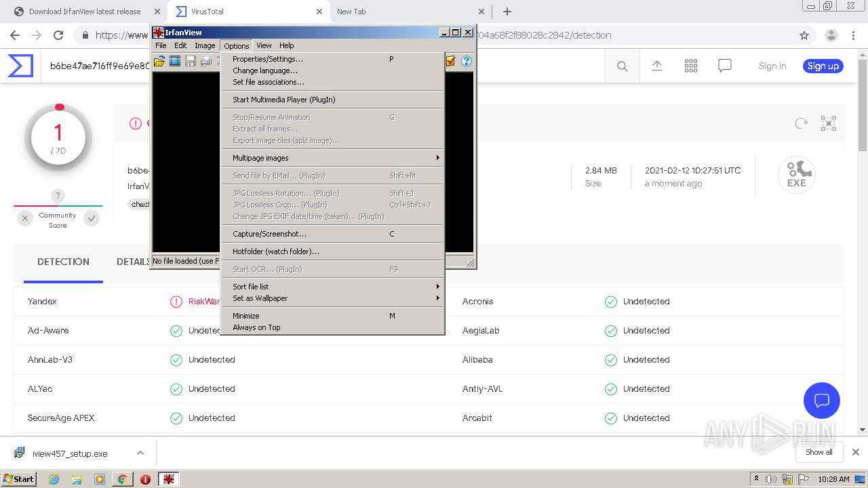Choose Change language in the Options menu
Image resolution: width=868 pixels, height=488 pixels.
click(x=333, y=70)
